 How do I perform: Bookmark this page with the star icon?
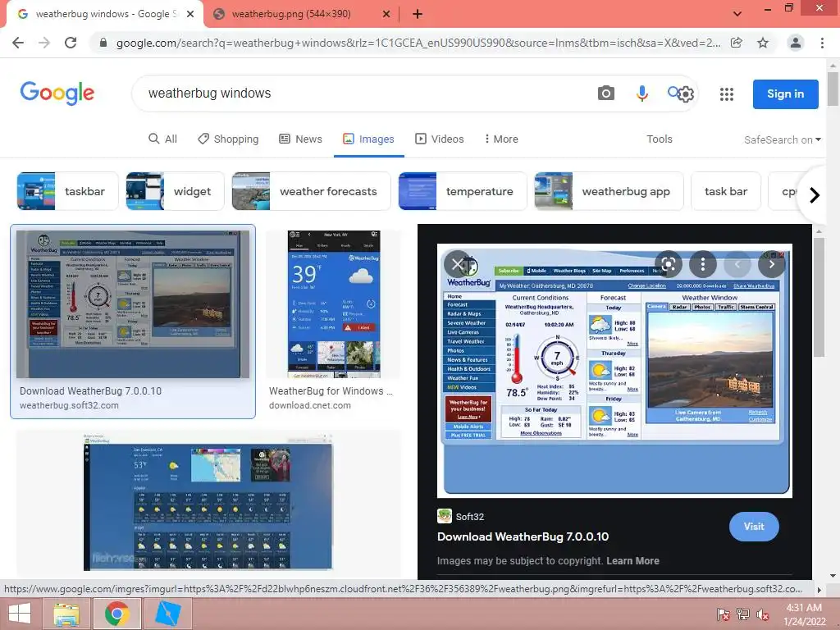[763, 43]
